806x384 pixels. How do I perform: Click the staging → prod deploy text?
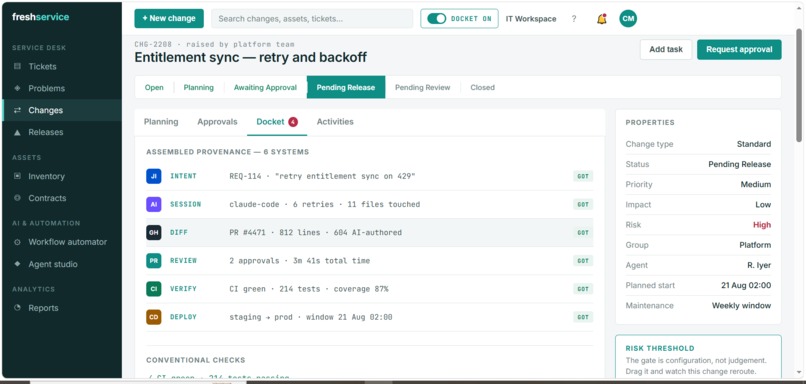point(311,317)
